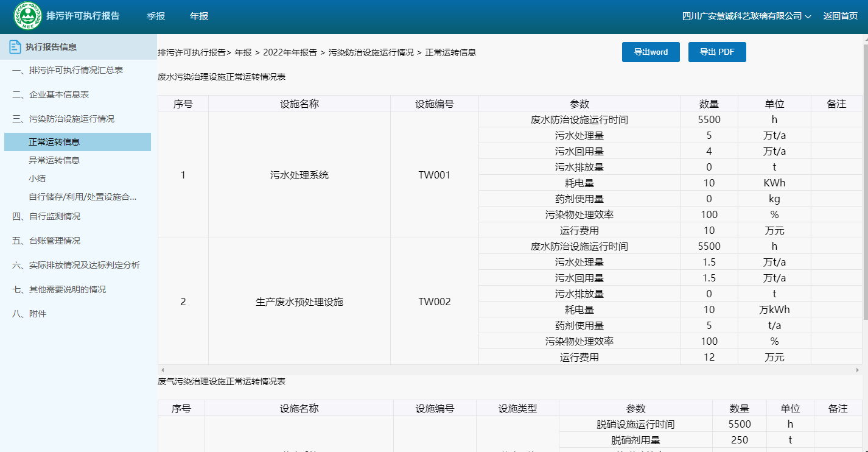Viewport: 868px width, 452px height.
Task: Click the 导出 PDF button
Action: point(717,52)
